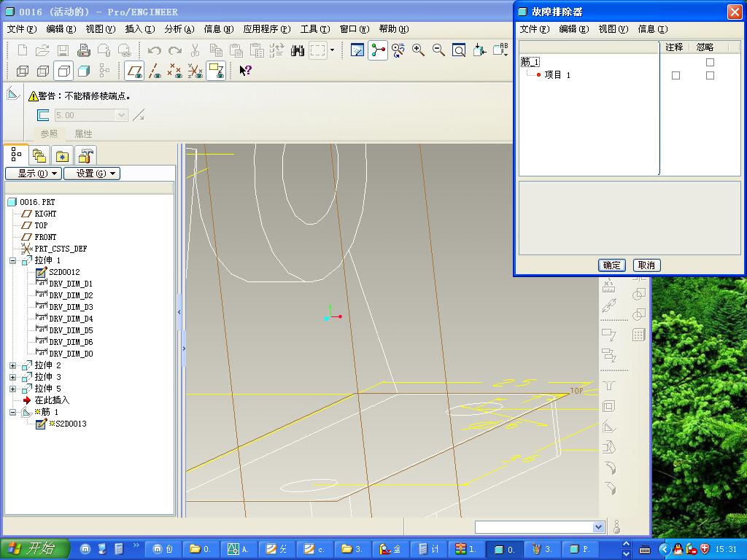Select the RIGHT datum plane in tree
This screenshot has height=560, width=747.
point(45,214)
